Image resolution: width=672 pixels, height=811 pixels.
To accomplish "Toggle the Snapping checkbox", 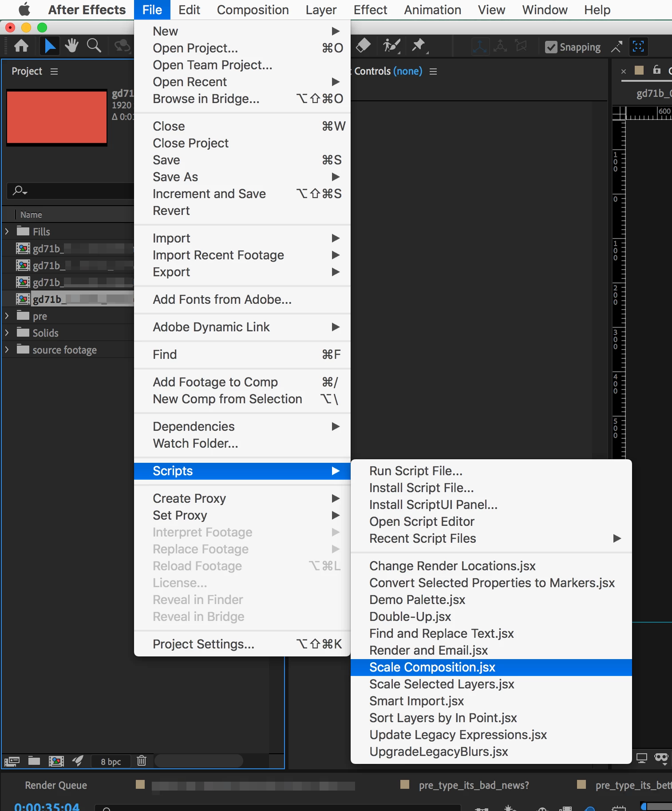I will [x=551, y=47].
